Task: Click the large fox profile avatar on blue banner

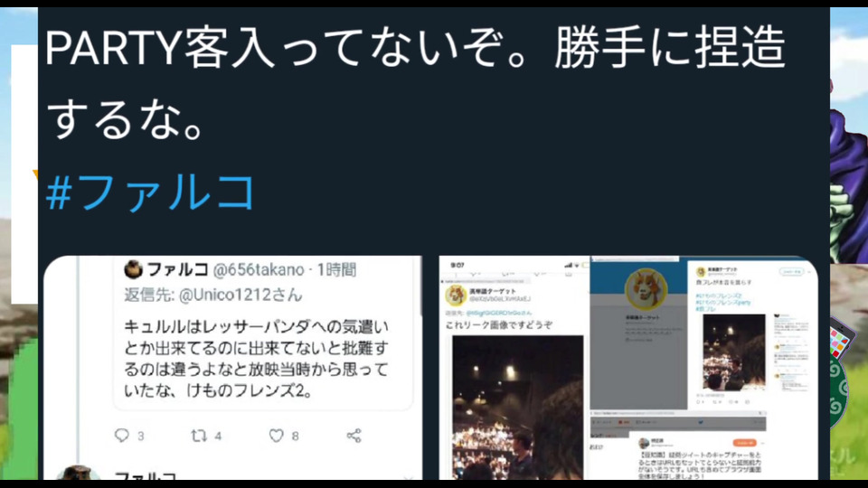Action: tap(646, 290)
